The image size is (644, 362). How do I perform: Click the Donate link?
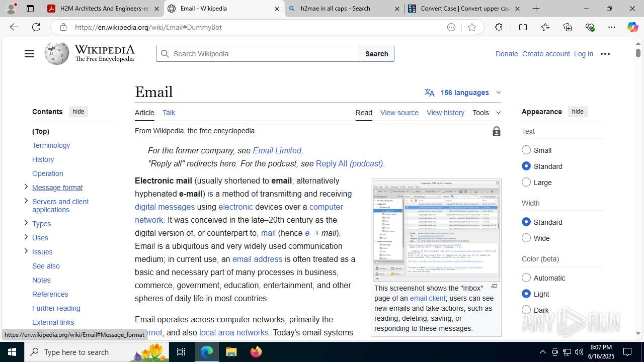506,54
